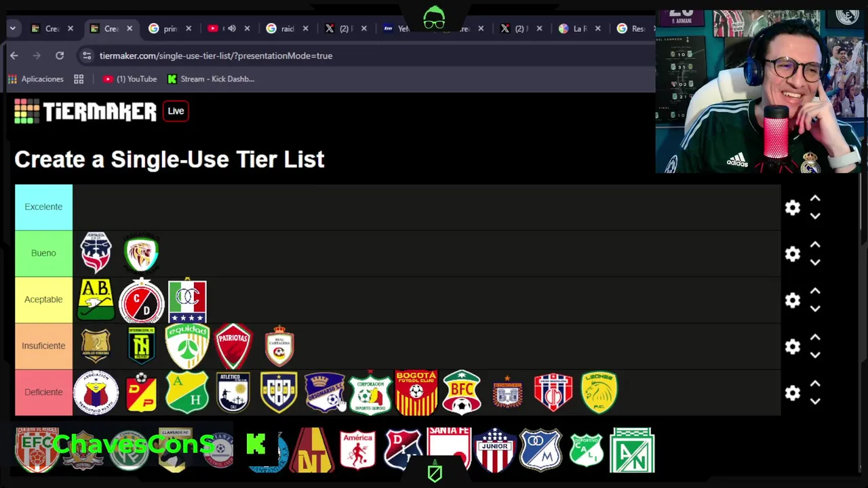Select the Once Caldas crest
This screenshot has width=868, height=488.
[x=187, y=300]
